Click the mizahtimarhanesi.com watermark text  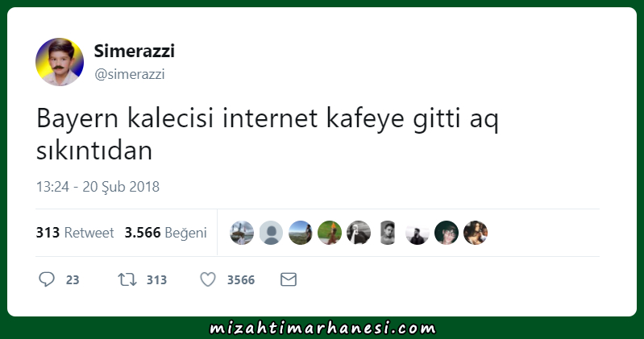tap(322, 328)
